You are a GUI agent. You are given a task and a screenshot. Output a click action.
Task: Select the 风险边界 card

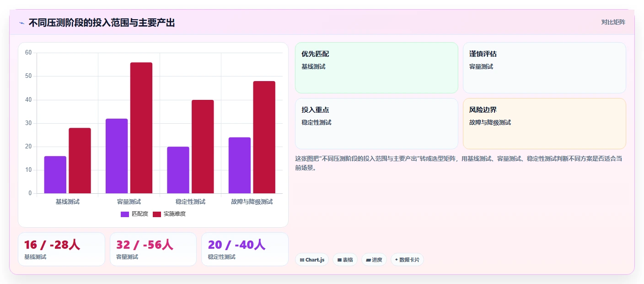coord(544,124)
